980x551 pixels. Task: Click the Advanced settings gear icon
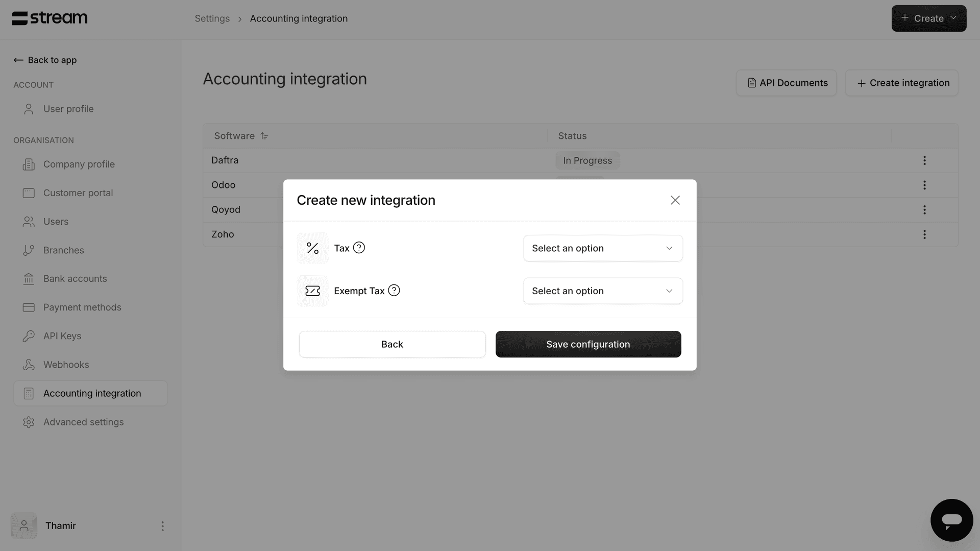point(29,422)
